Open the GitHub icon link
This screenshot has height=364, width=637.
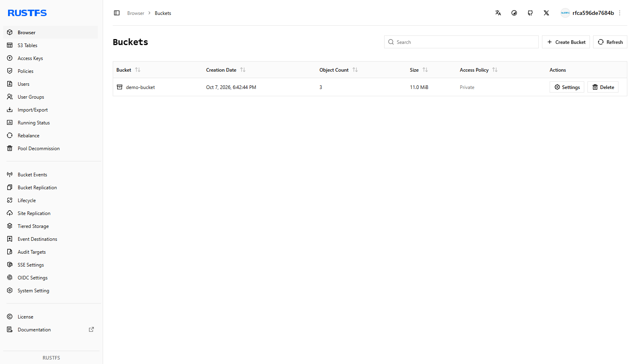530,13
